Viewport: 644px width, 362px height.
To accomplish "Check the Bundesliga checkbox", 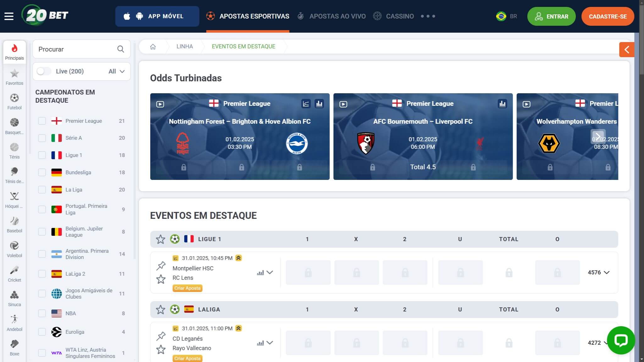I will click(42, 172).
